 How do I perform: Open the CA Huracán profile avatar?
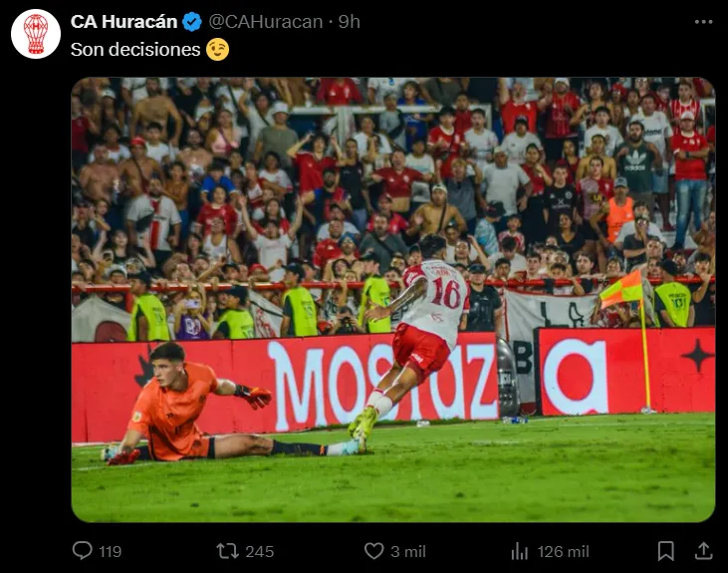[x=36, y=34]
